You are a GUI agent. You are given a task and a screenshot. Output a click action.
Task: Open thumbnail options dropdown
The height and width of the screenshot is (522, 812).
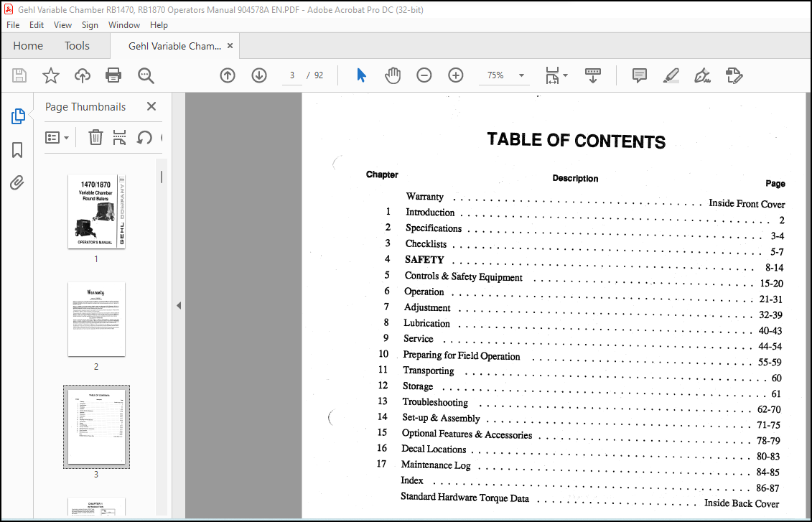pos(57,138)
